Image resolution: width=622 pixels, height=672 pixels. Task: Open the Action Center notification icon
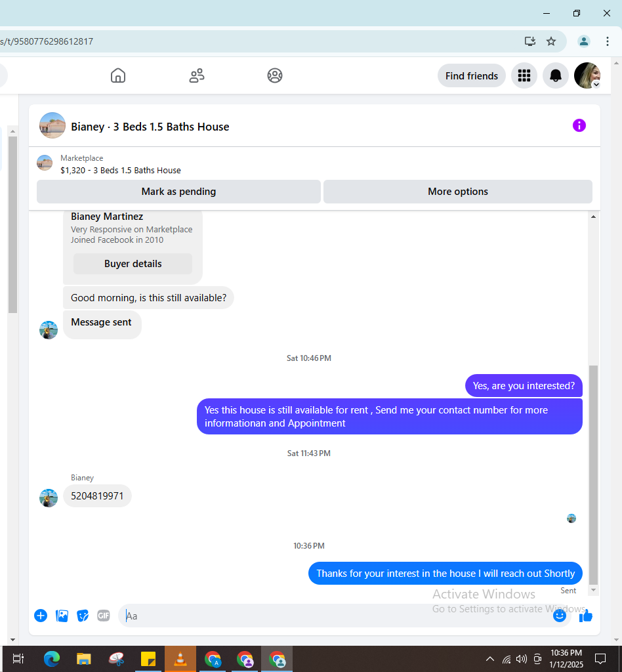click(600, 659)
